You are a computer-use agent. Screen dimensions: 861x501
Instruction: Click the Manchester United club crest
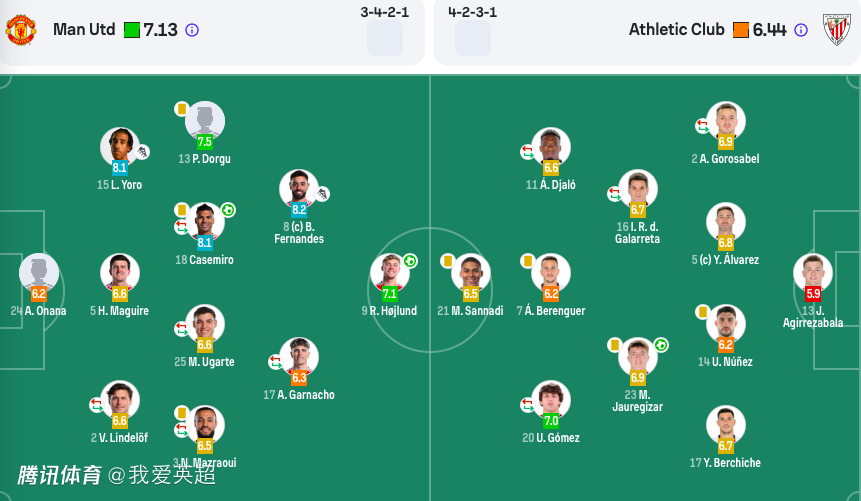[x=21, y=30]
